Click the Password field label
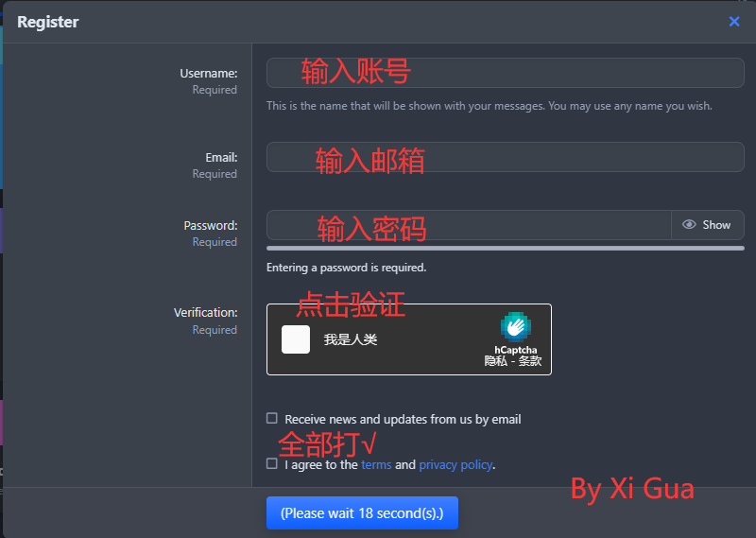Screen dimensions: 756x538 pos(211,225)
